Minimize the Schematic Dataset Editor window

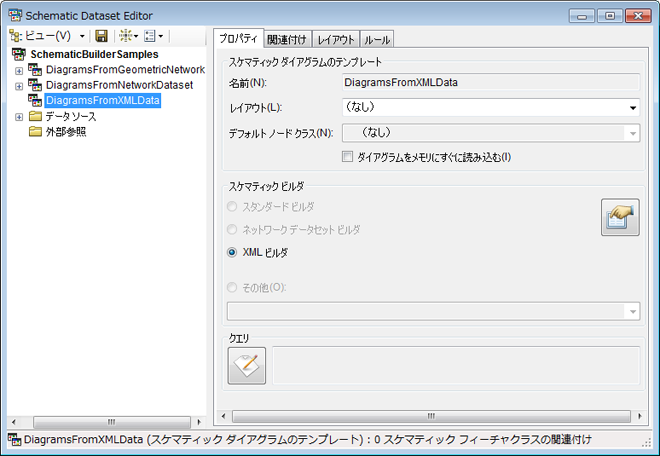click(582, 16)
